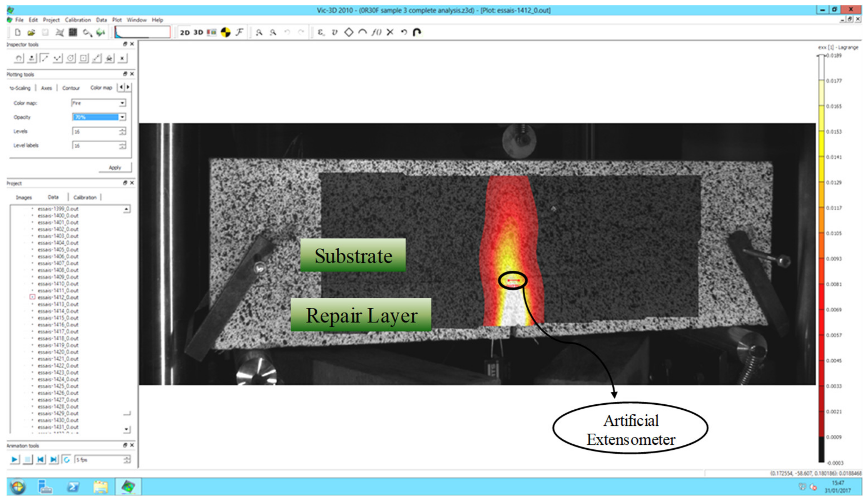868x501 pixels.
Task: Click the histogram contrast range bar
Action: 142,32
